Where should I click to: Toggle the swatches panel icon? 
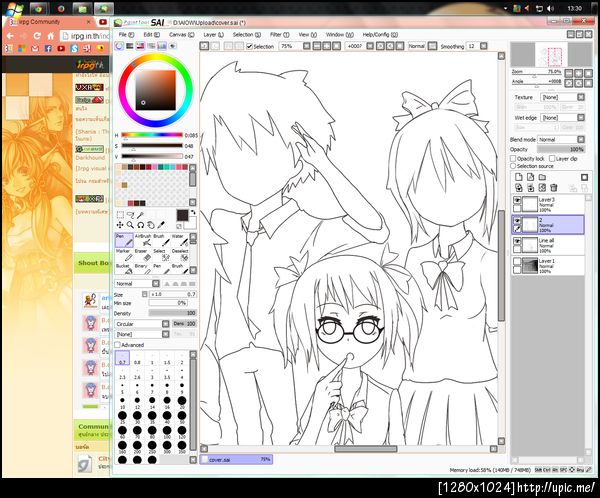click(x=162, y=46)
